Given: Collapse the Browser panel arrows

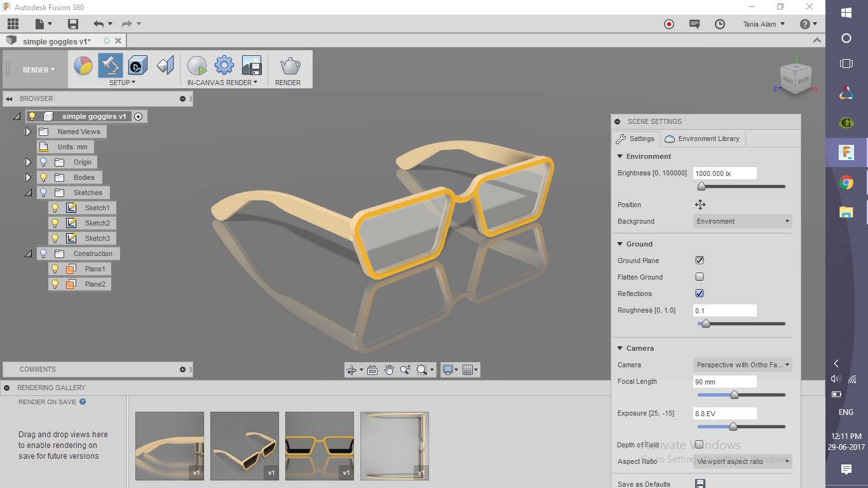Looking at the screenshot, I should (x=9, y=98).
